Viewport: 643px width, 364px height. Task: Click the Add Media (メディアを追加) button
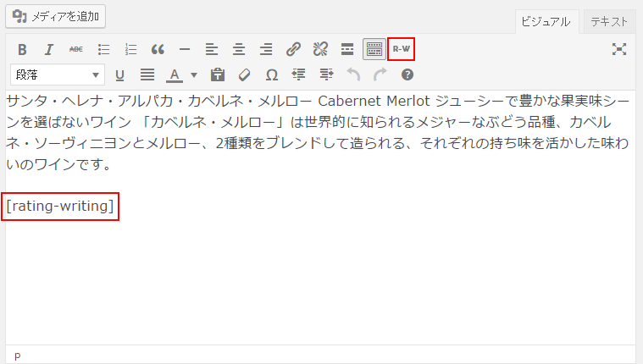click(x=55, y=16)
